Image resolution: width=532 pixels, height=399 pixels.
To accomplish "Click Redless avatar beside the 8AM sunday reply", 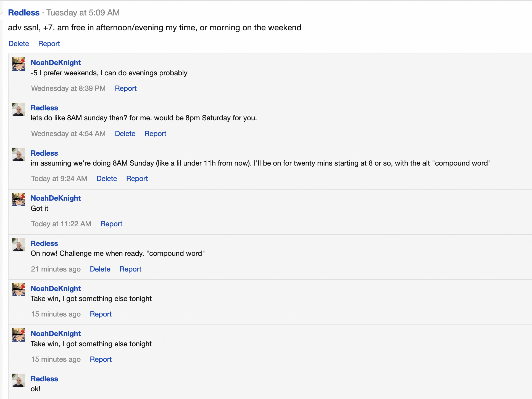I will tap(19, 109).
